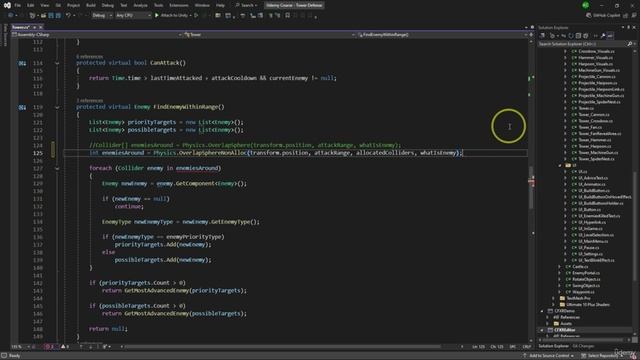Click Solution Explorer Properties wrench icon
This screenshot has width=640, height=360.
click(x=603, y=36)
